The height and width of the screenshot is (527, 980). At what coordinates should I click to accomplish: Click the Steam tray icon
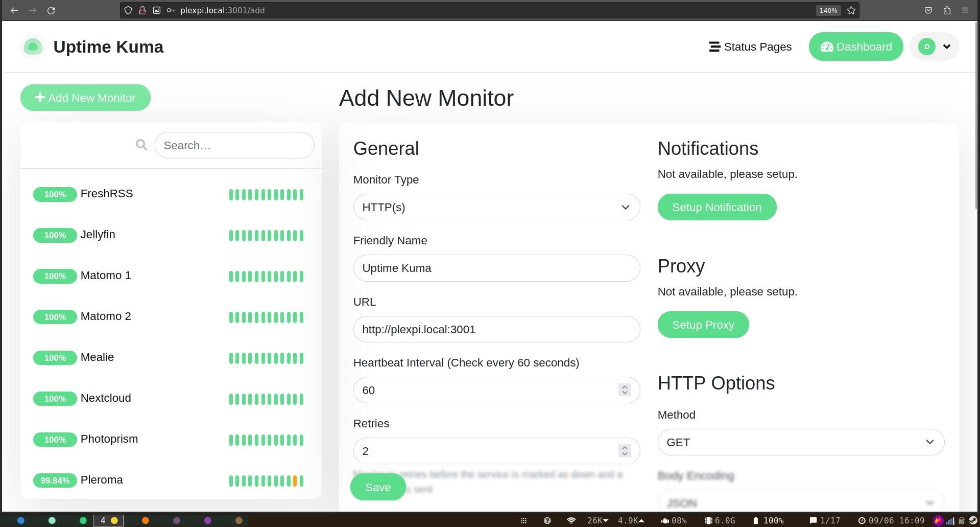pyautogui.click(x=973, y=520)
